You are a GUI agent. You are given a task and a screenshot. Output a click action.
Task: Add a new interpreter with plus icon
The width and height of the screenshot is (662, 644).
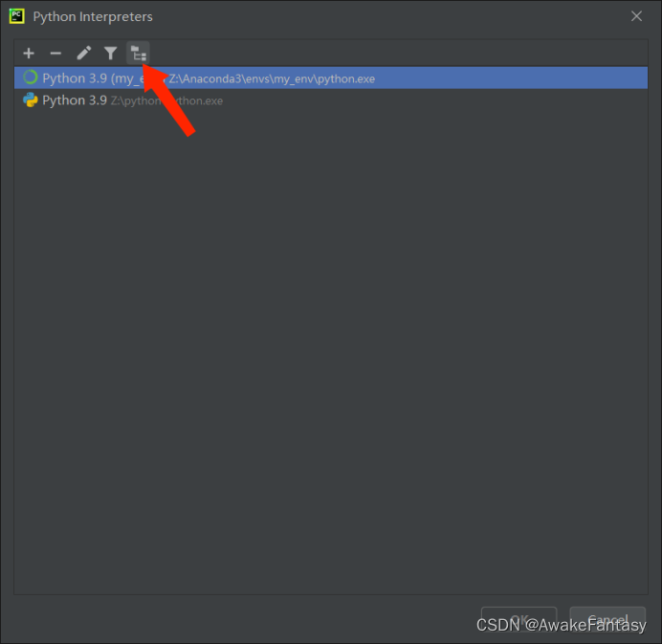29,54
